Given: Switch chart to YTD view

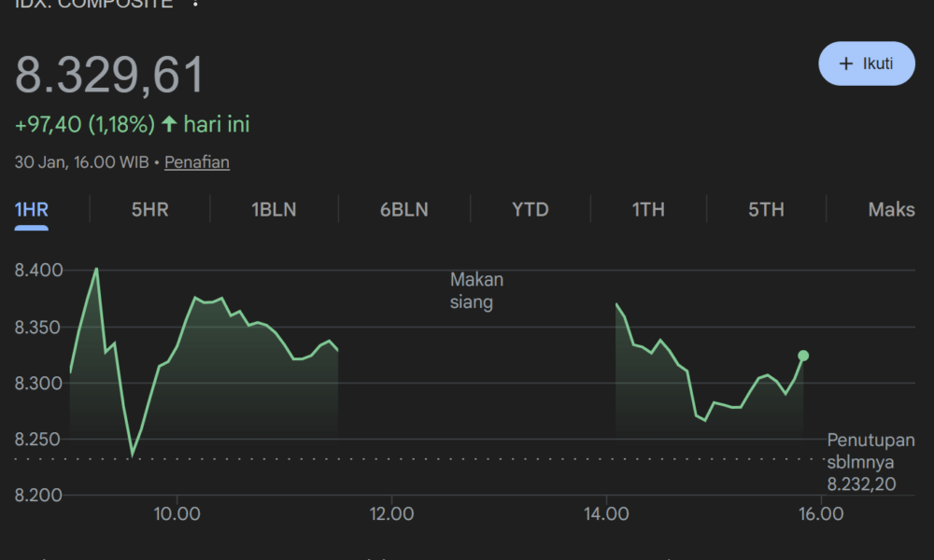Looking at the screenshot, I should (530, 210).
